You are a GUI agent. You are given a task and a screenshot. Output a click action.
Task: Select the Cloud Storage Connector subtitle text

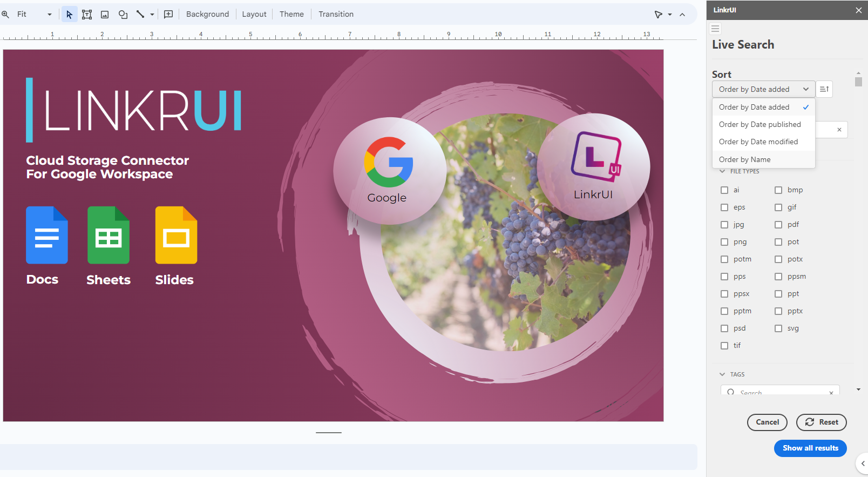pyautogui.click(x=107, y=167)
